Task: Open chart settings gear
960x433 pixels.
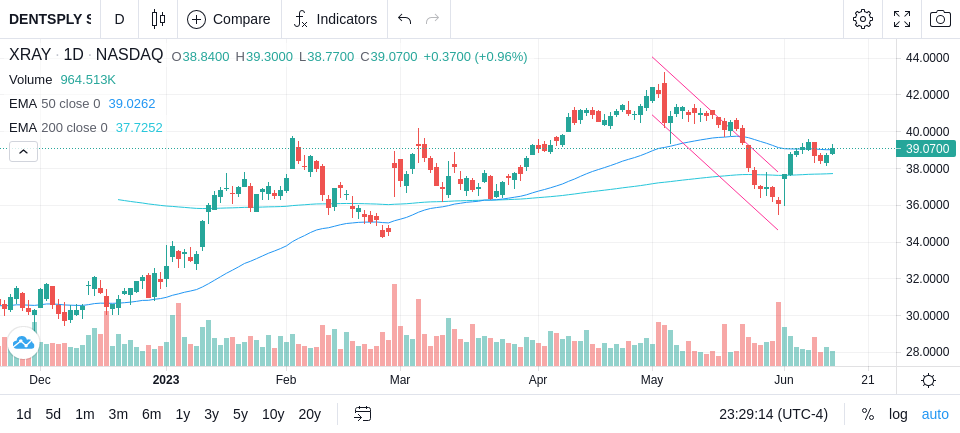Action: (x=863, y=19)
